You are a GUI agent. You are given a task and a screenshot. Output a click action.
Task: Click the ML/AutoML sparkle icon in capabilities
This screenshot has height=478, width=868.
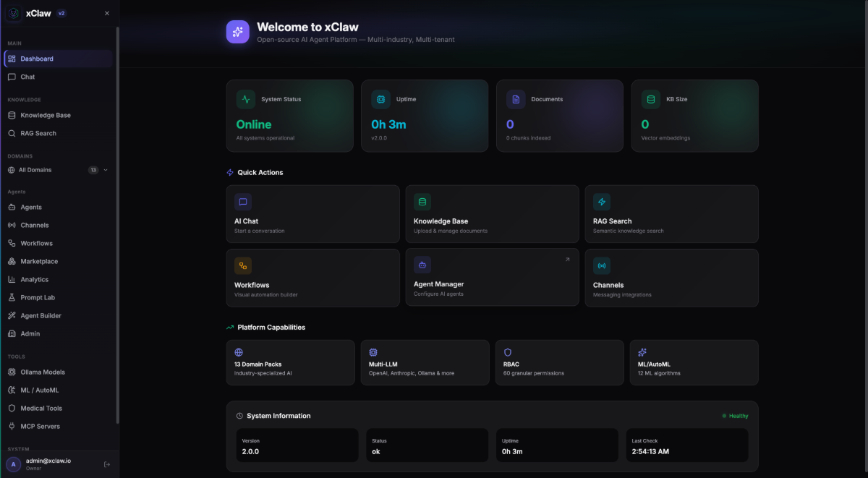pyautogui.click(x=642, y=352)
